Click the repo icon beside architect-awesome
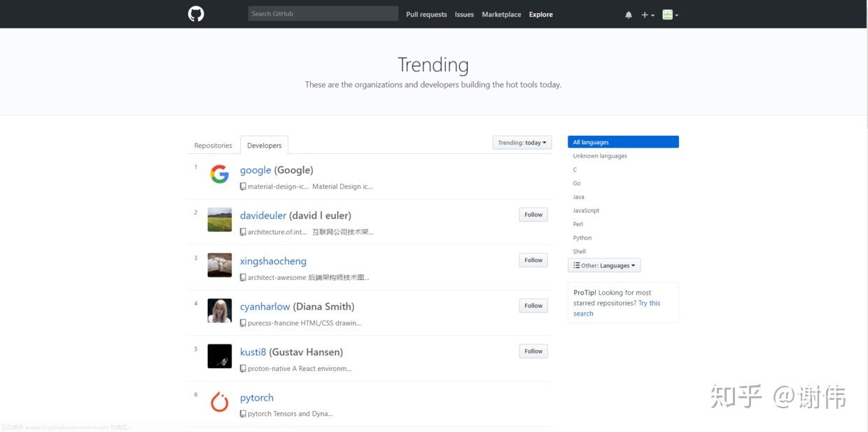Screen dimensions: 868x432 [x=243, y=278]
